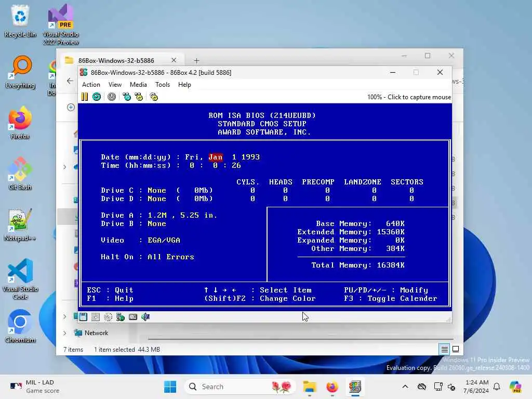Image resolution: width=532 pixels, height=399 pixels.
Task: Show hidden system tray icons
Action: click(x=405, y=387)
